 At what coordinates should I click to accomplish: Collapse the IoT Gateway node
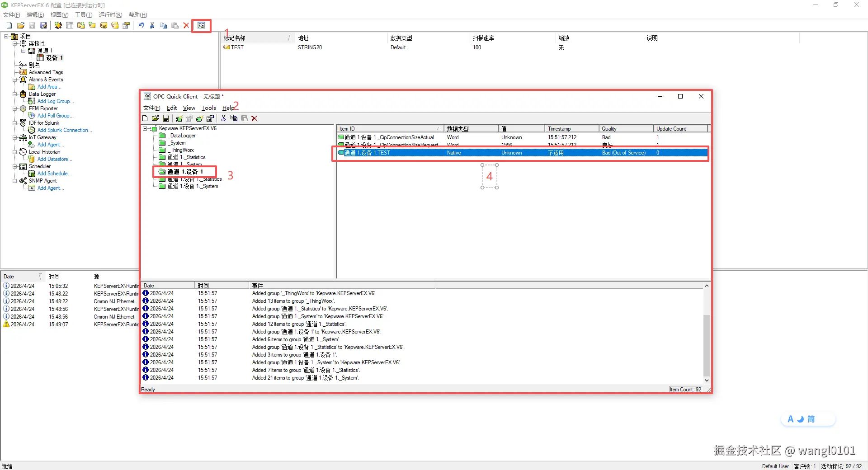pyautogui.click(x=15, y=137)
